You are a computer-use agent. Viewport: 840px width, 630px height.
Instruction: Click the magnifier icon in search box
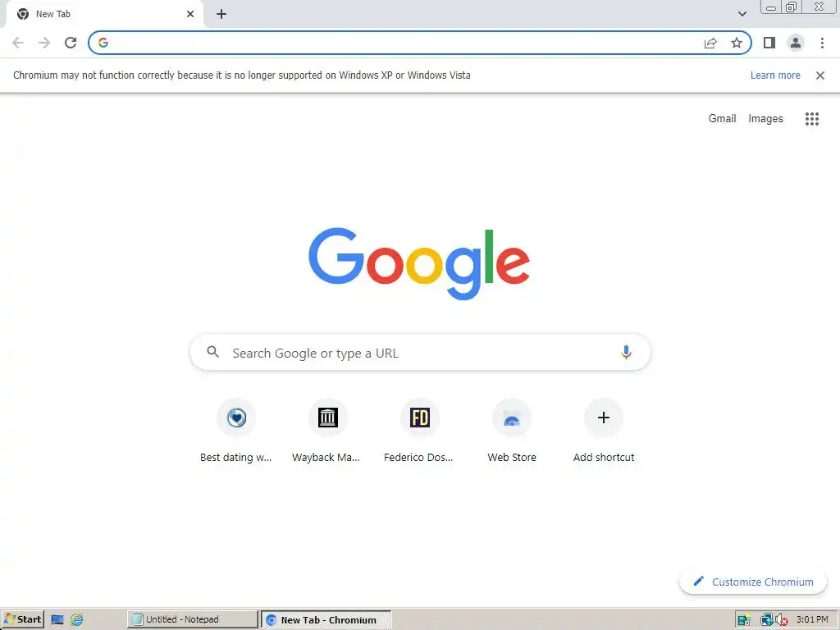[x=212, y=352]
